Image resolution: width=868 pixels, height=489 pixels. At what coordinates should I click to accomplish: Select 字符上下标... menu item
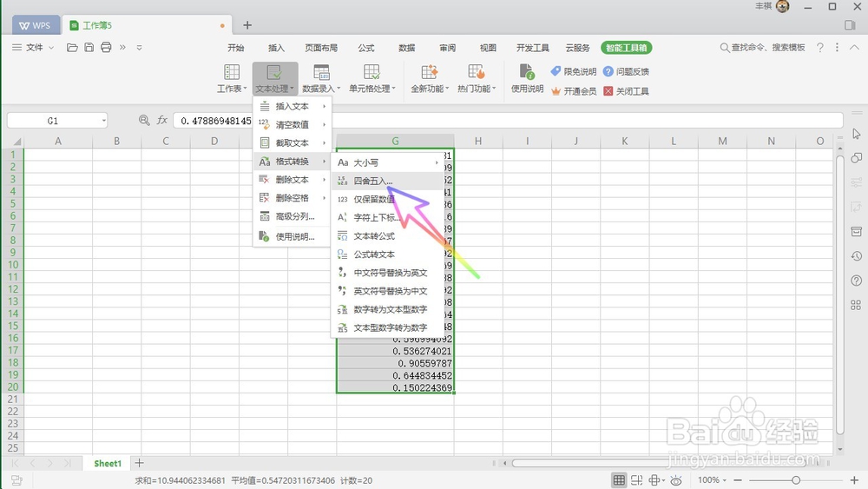387,218
